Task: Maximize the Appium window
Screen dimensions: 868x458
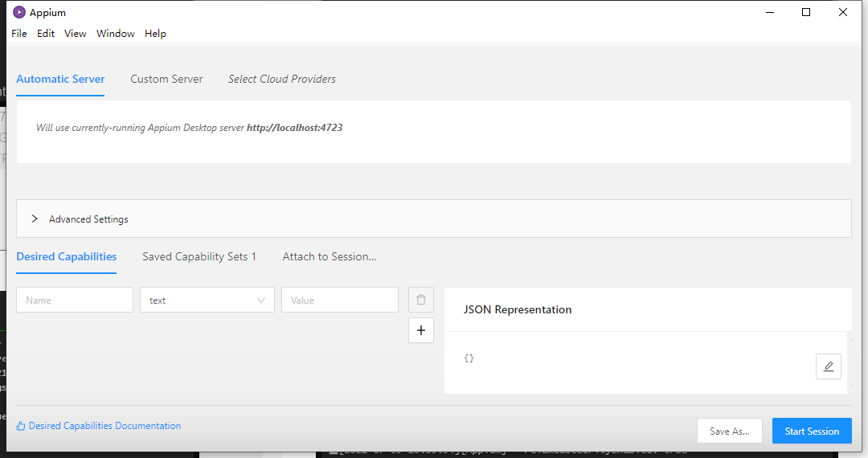Action: point(806,12)
